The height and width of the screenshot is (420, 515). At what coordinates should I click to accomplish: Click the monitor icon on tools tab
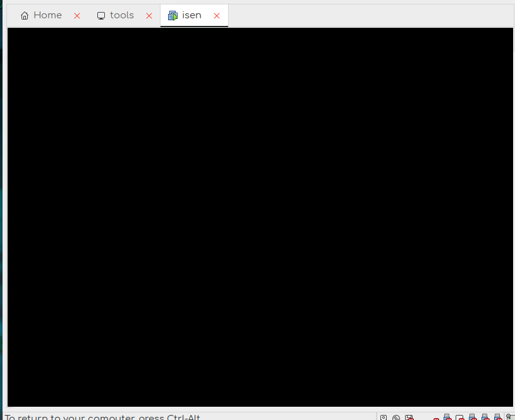click(101, 16)
